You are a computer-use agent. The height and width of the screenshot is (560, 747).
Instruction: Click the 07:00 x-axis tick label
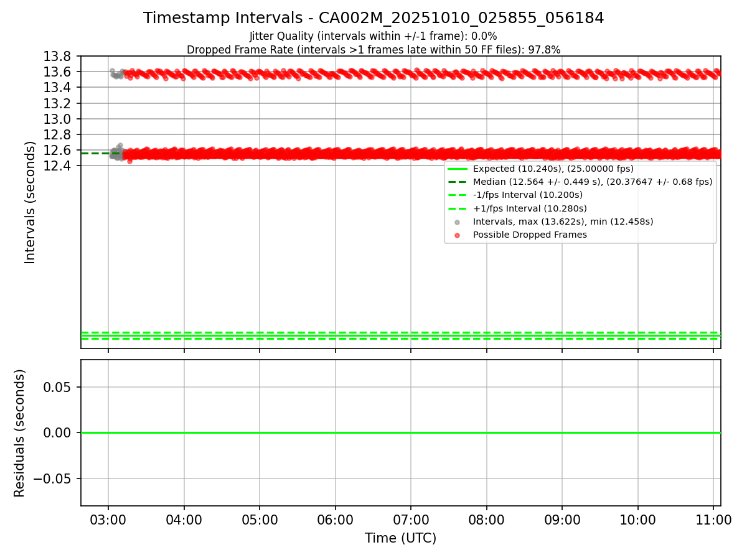[411, 519]
